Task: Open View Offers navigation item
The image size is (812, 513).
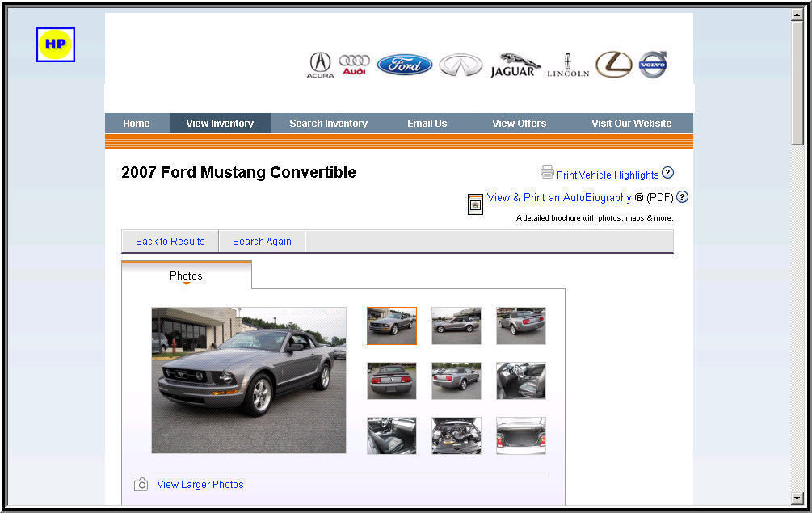Action: point(519,124)
